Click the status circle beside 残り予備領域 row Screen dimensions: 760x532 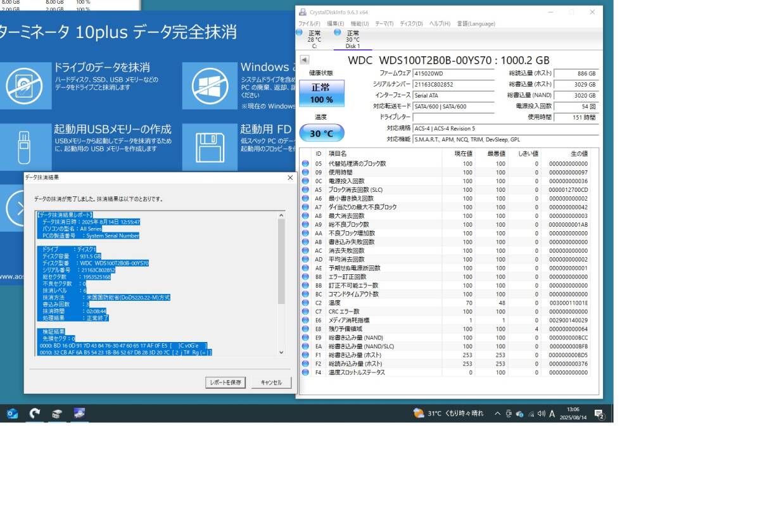[305, 329]
